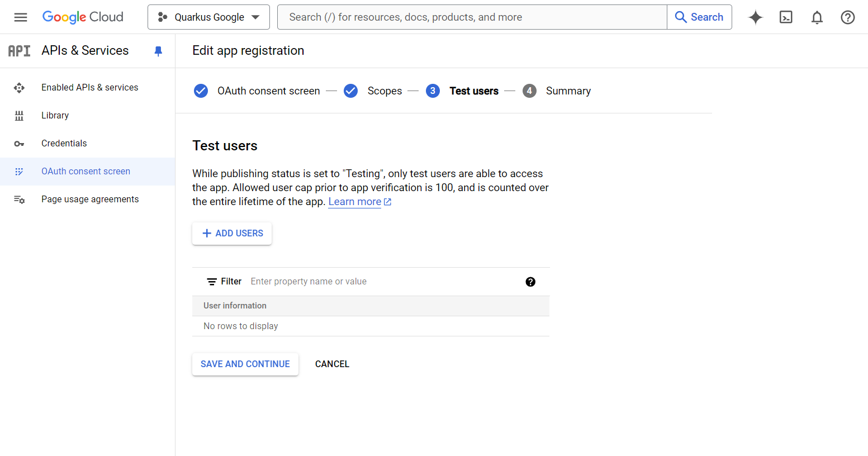The height and width of the screenshot is (456, 868).
Task: Click the Filter icon above the table
Action: (212, 282)
